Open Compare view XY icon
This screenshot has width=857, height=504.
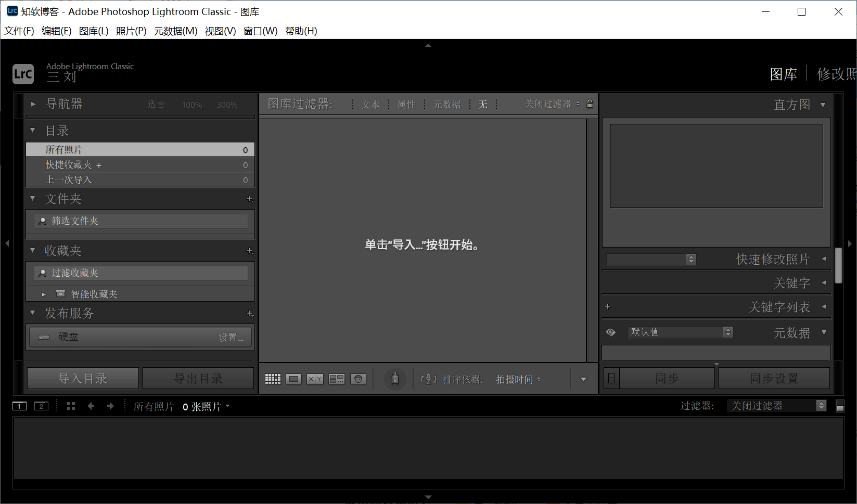[315, 379]
